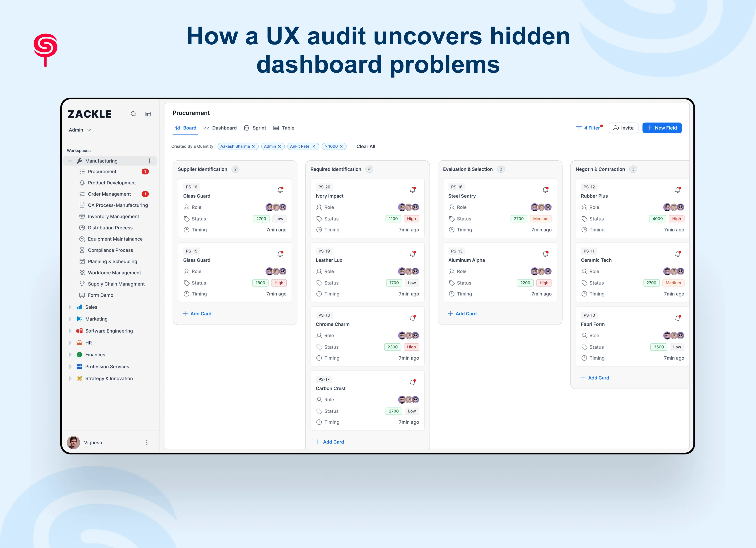
Task: Add Card in Negot'n & Contraction column
Action: (595, 378)
